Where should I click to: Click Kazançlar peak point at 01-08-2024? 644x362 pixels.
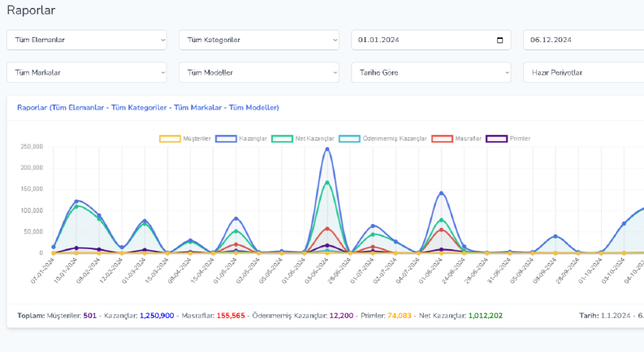pos(442,193)
